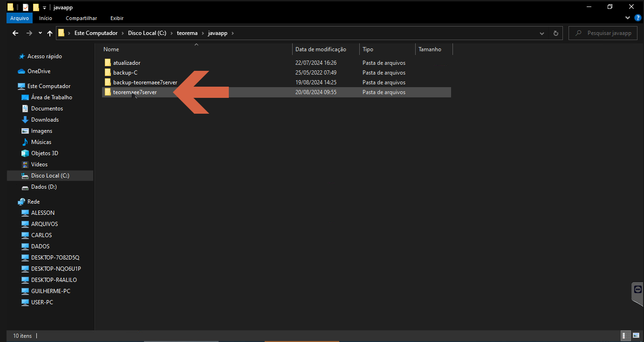Expand the chevron after Disco Local (C:) breadcrumb
Image resolution: width=644 pixels, height=342 pixels.
click(x=171, y=33)
